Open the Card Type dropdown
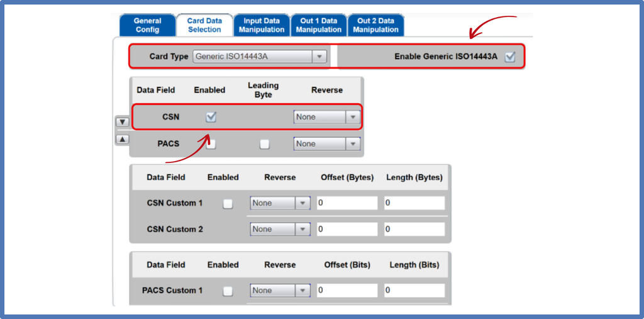The width and height of the screenshot is (644, 319). click(x=260, y=57)
